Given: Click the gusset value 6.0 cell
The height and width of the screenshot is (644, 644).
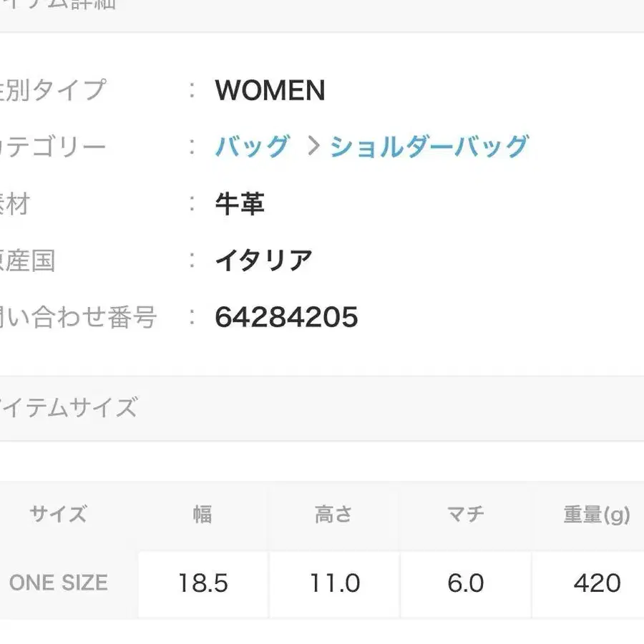Looking at the screenshot, I should [x=466, y=583].
